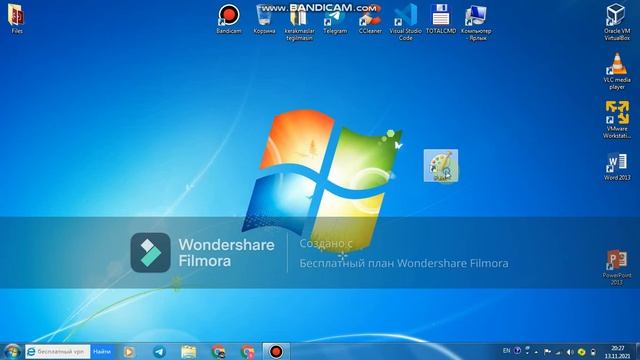Open Windows Media Player from taskbar
640x360 pixels.
tap(129, 351)
